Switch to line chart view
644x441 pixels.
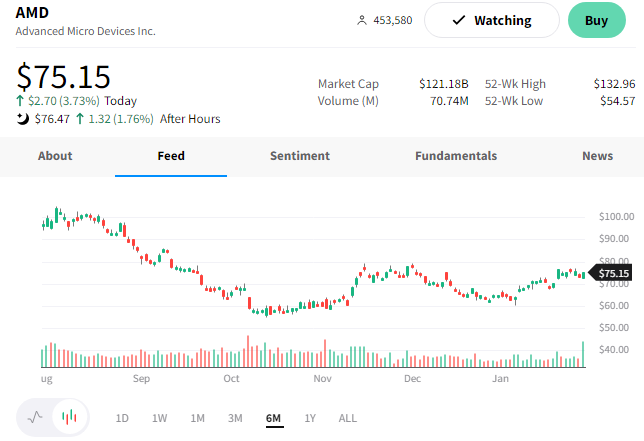tap(36, 418)
